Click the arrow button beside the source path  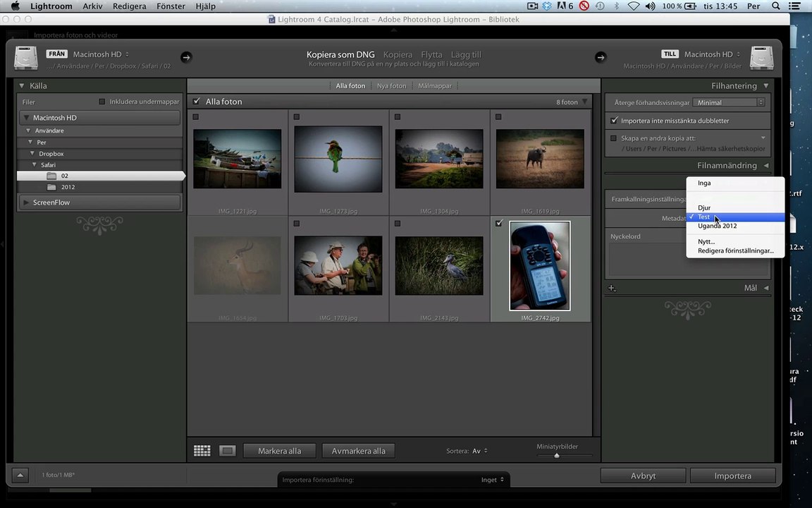186,57
